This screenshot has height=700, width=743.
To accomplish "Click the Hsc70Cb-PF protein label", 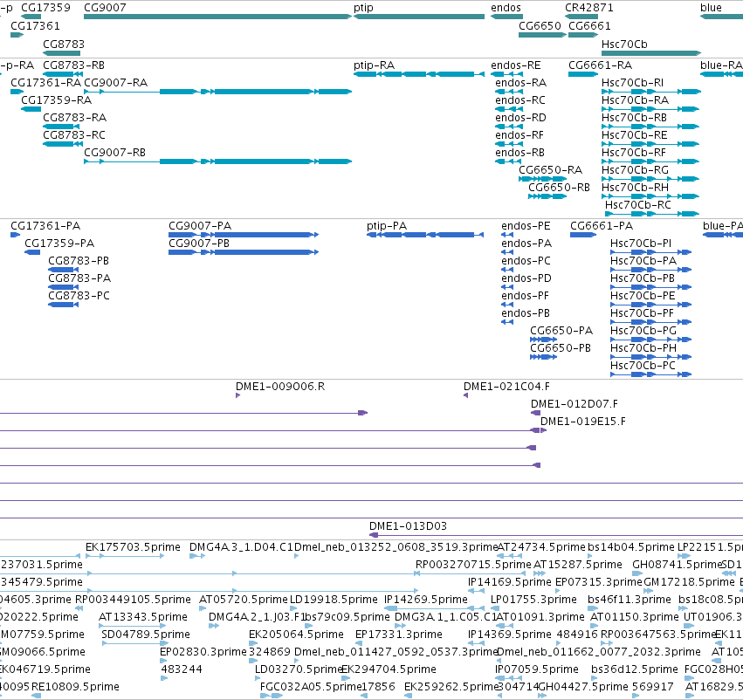I will (642, 312).
